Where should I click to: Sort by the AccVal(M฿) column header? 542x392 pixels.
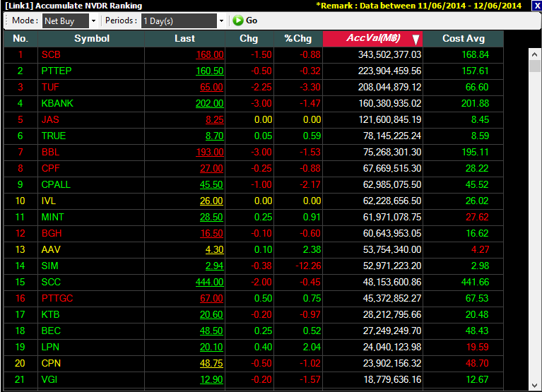[x=373, y=38]
